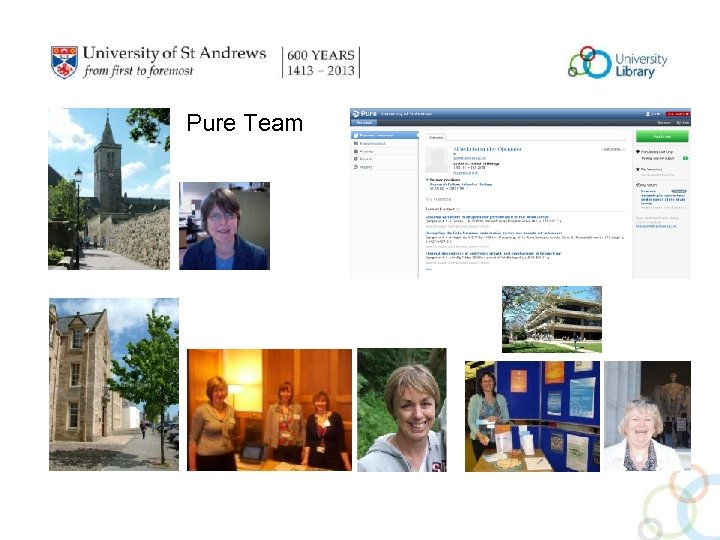Select the church tower and stone wall photo

(x=109, y=189)
